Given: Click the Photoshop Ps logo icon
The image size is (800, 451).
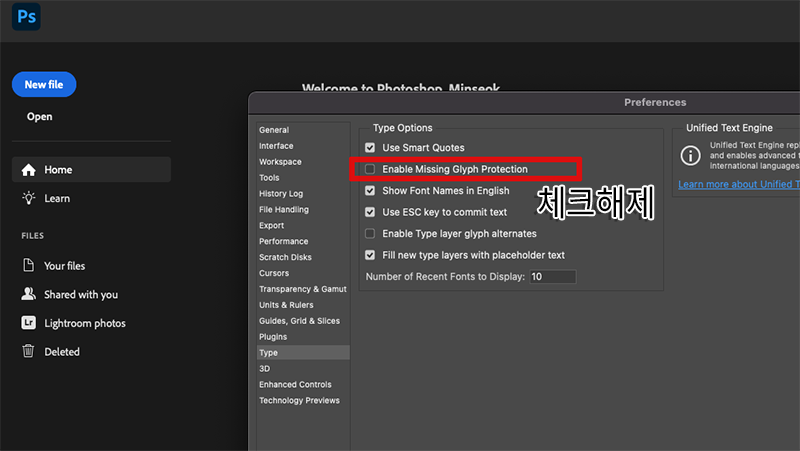Looking at the screenshot, I should coord(26,16).
